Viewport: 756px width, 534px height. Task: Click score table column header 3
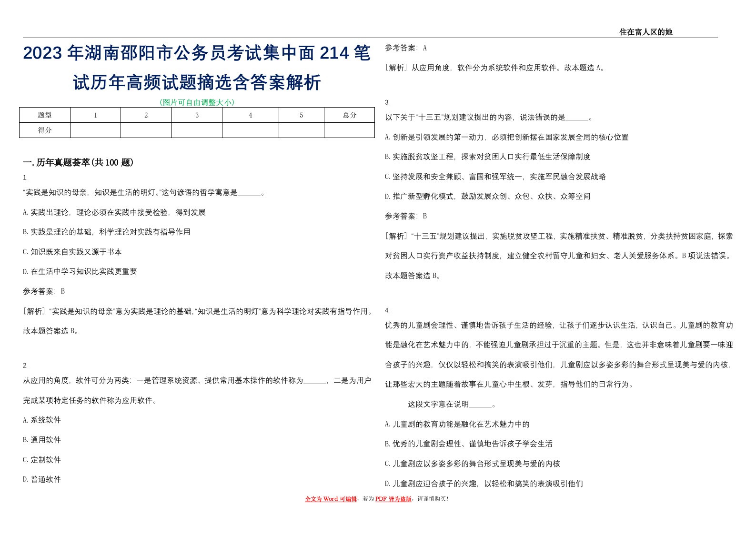point(197,115)
